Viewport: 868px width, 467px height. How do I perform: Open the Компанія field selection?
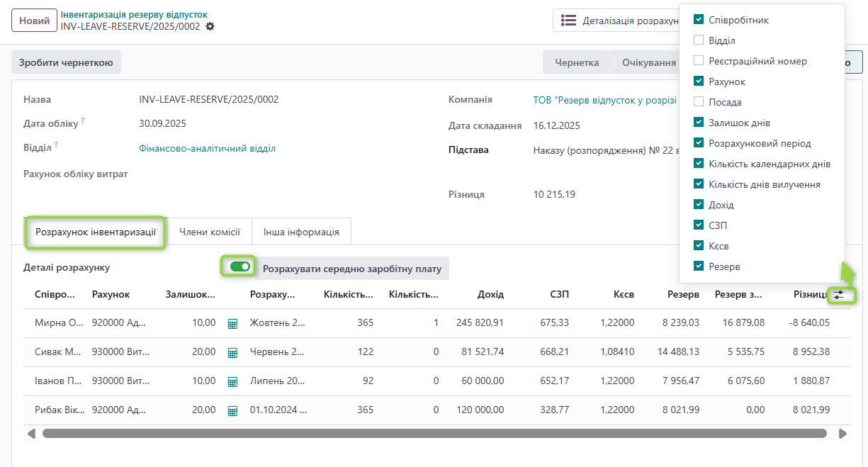point(604,100)
